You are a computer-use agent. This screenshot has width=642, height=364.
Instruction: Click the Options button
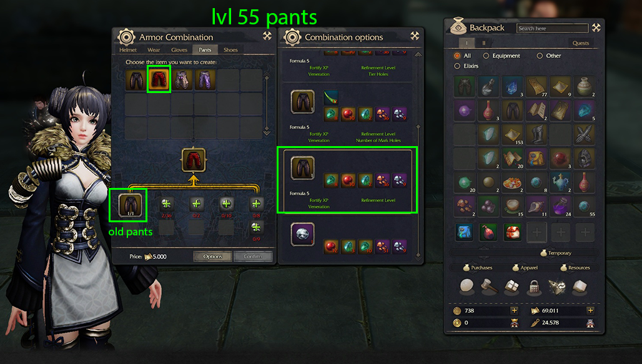212,257
